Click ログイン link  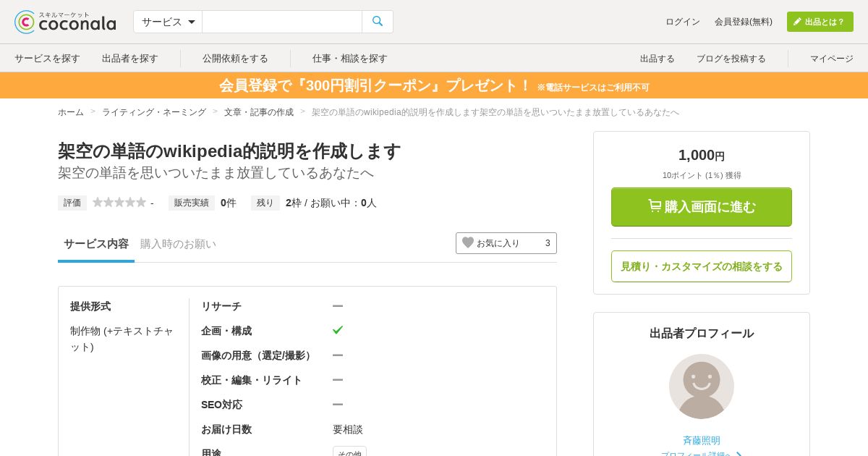click(683, 22)
